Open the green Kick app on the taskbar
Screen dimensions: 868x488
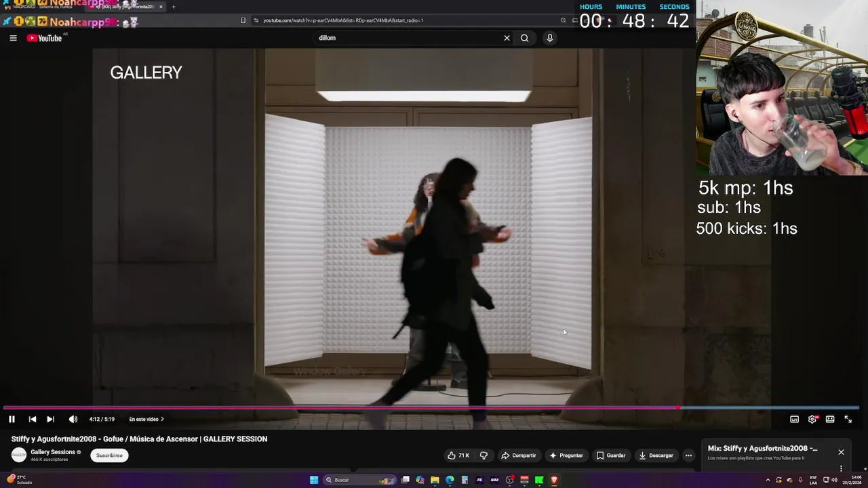click(539, 480)
